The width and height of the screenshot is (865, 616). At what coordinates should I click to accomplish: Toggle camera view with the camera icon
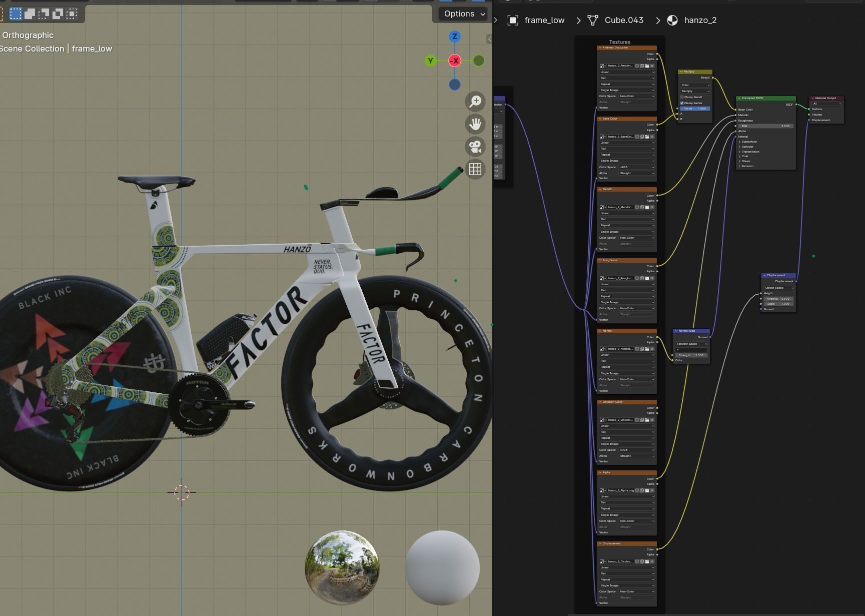475,147
